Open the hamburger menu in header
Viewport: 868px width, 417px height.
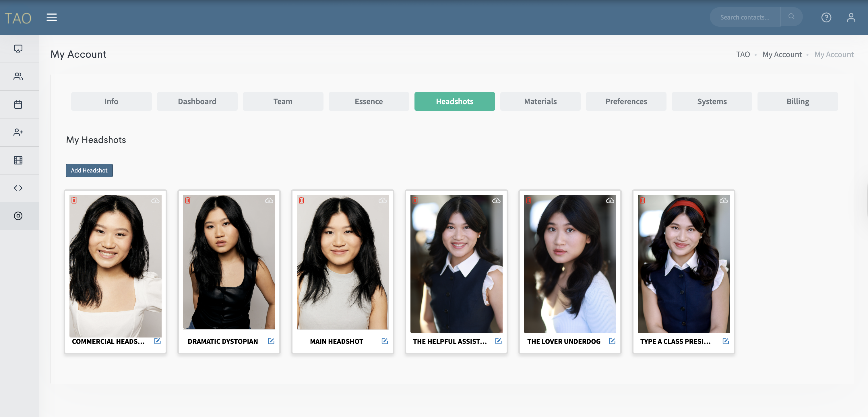(52, 17)
